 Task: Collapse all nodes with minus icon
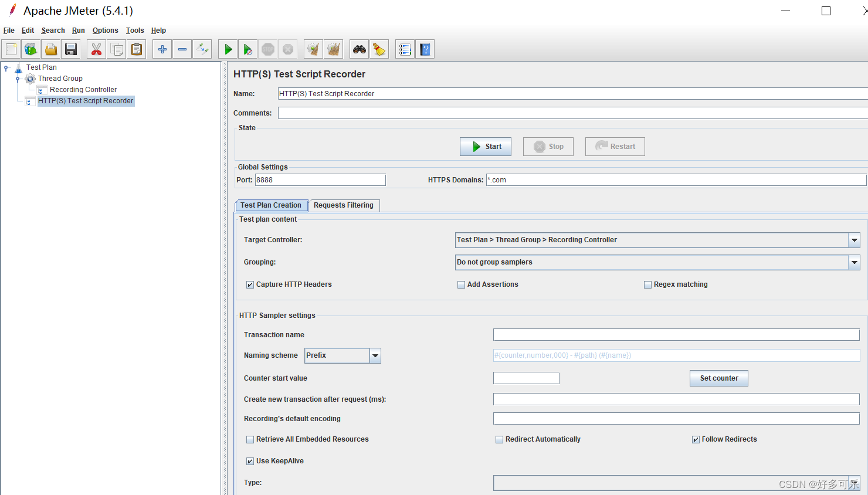[x=182, y=49]
